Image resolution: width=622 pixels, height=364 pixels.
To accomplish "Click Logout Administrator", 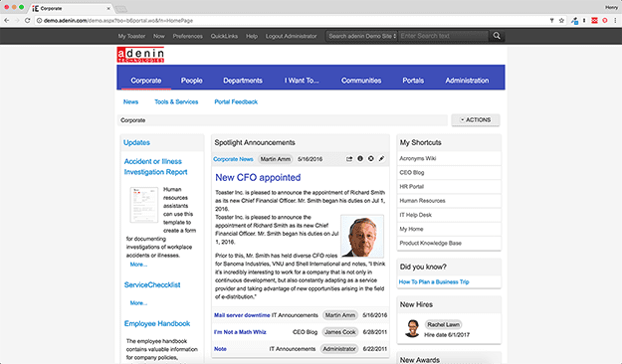I will 292,36.
